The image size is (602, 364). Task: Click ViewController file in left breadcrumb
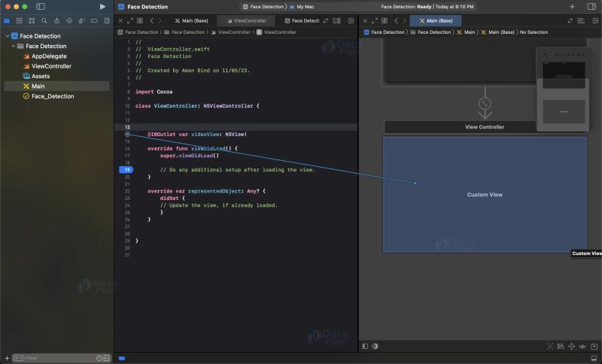(231, 32)
